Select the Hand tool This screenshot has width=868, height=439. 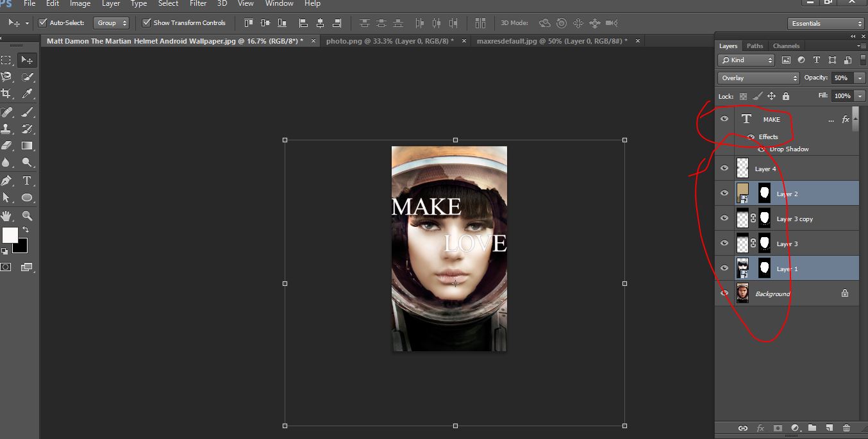coord(6,216)
